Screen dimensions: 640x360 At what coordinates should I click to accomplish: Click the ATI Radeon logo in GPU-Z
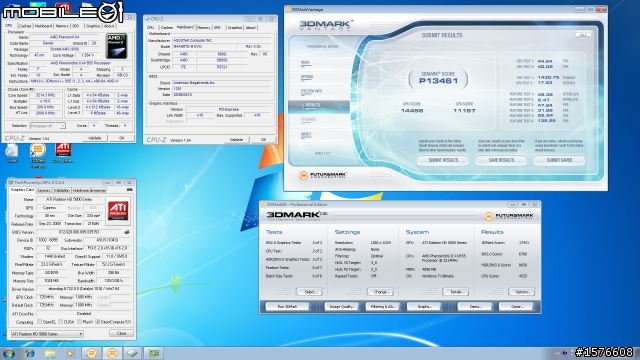[118, 210]
